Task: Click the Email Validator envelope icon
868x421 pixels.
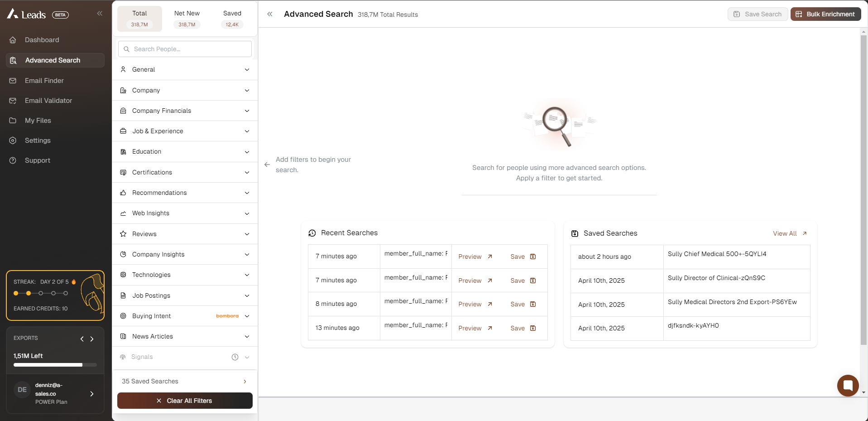Action: tap(13, 101)
